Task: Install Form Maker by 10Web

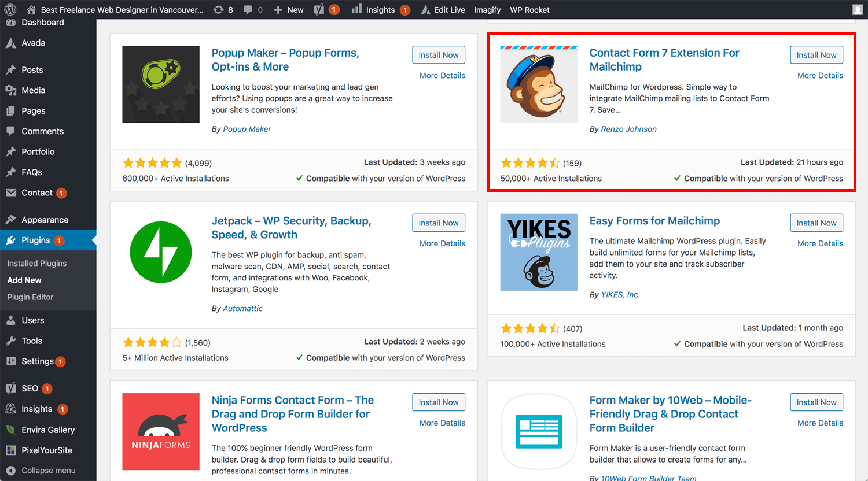Action: point(816,402)
